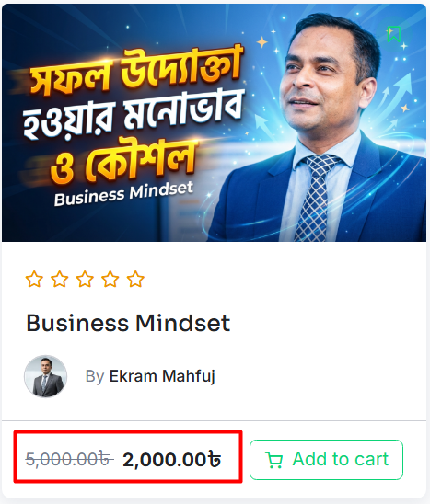Give five stars using the last star

coord(135,279)
